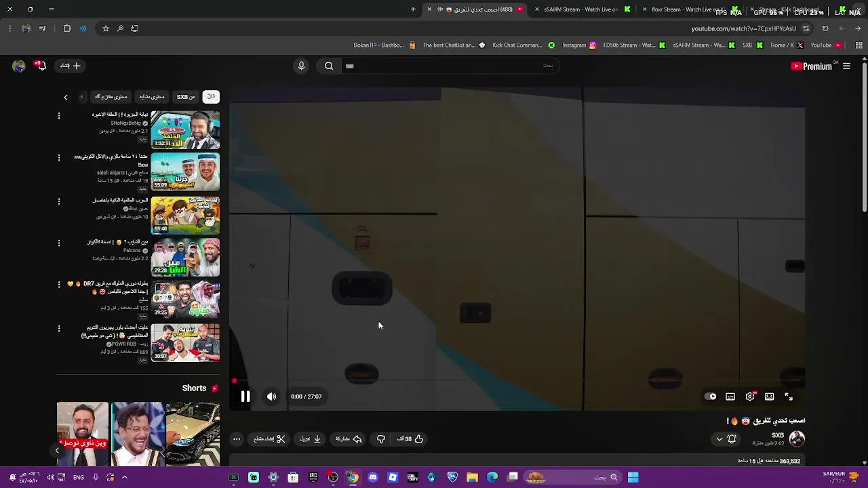The width and height of the screenshot is (868, 488).
Task: Open the browser three-dot menu
Action: (x=9, y=28)
